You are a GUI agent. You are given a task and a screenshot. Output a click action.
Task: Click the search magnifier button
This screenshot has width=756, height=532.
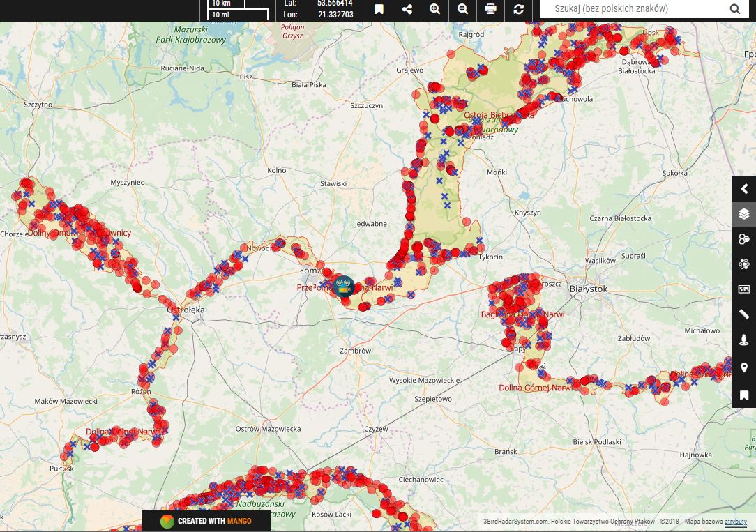point(735,9)
